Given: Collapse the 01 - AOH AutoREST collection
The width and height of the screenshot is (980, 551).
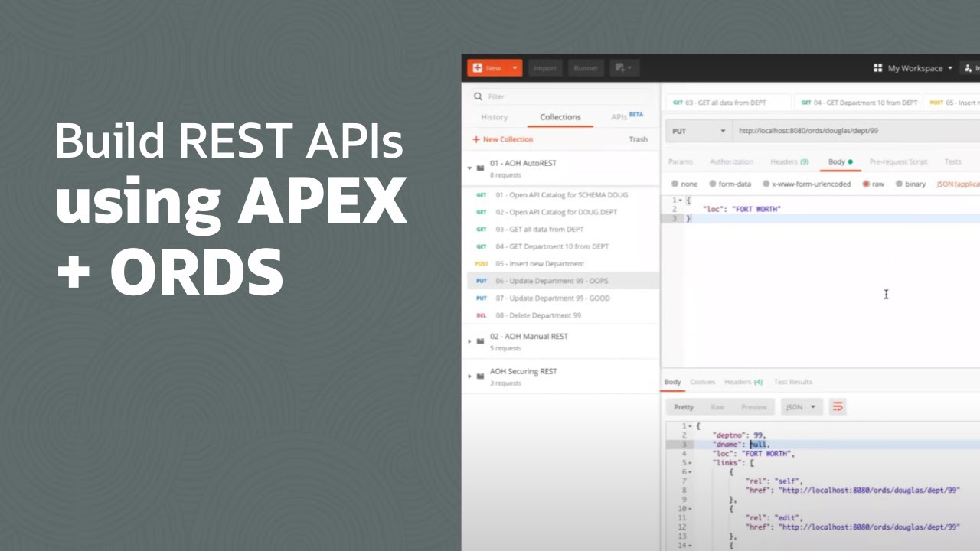Looking at the screenshot, I should click(x=469, y=167).
